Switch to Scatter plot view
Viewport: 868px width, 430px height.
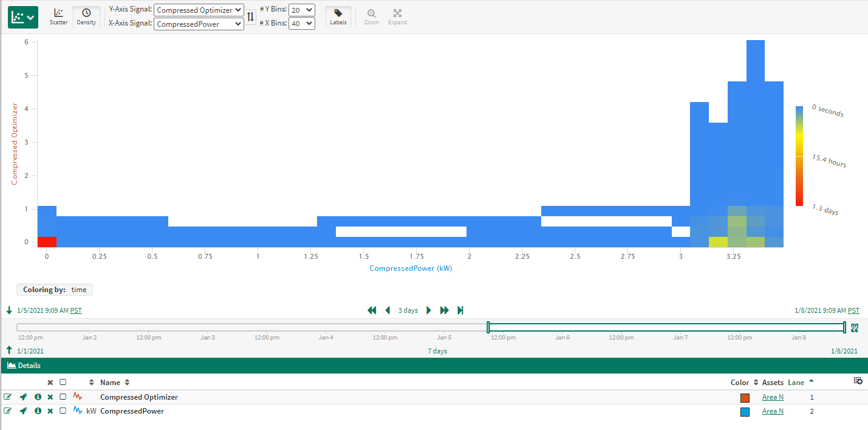pos(58,16)
